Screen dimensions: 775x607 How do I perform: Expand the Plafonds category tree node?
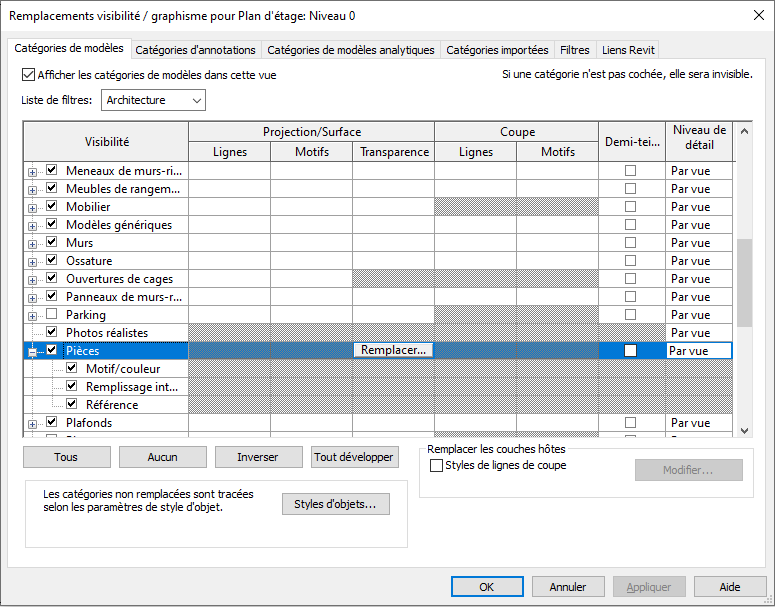pos(33,423)
